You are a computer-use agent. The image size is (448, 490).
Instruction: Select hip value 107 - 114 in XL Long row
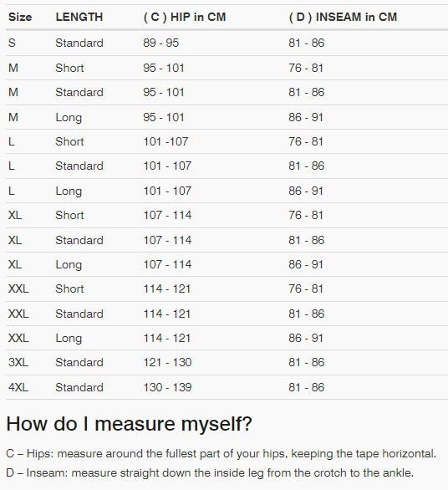pyautogui.click(x=167, y=264)
